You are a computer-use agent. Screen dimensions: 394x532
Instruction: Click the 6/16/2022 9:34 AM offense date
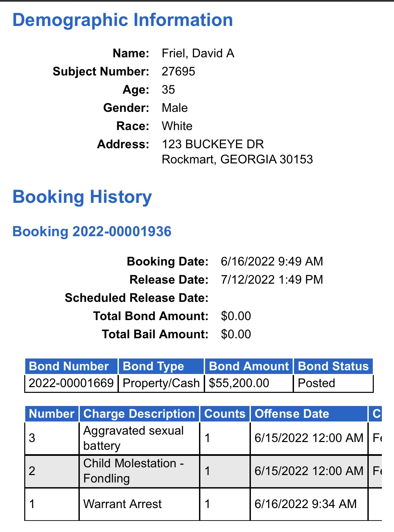pyautogui.click(x=305, y=504)
